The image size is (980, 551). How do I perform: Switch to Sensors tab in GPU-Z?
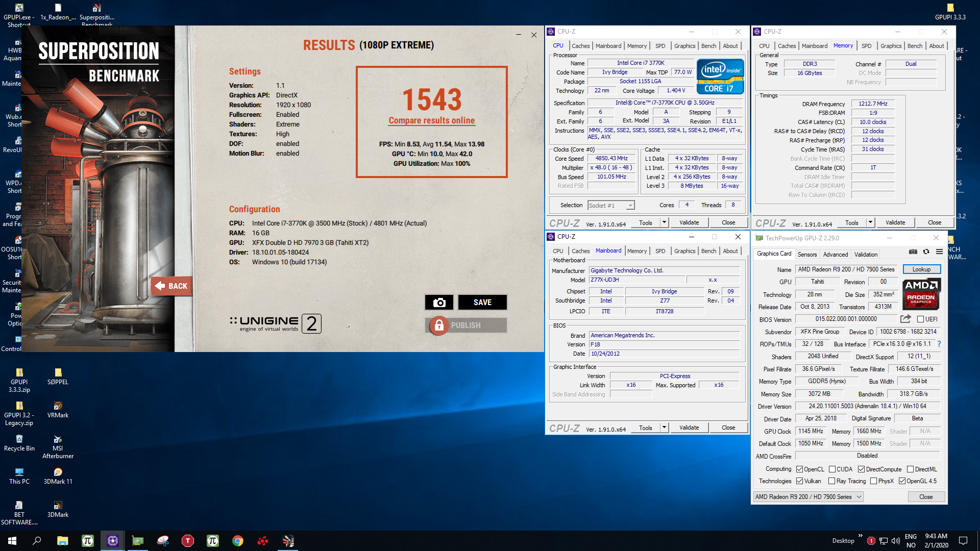(807, 255)
